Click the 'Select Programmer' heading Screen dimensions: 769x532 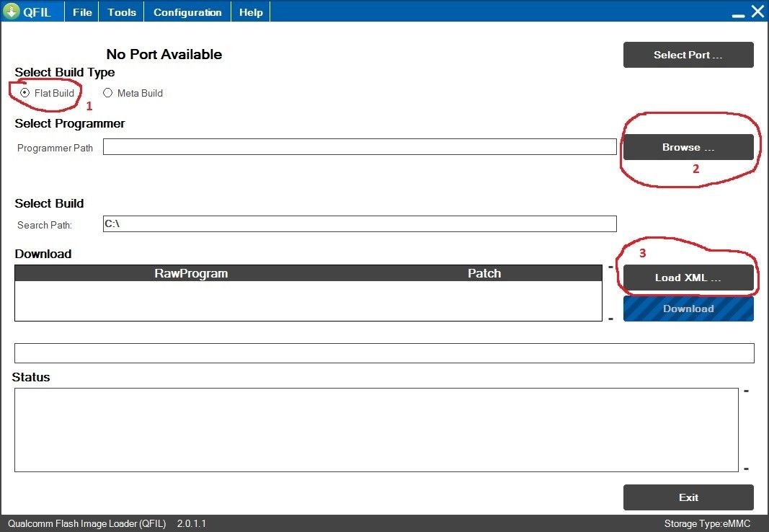click(x=70, y=123)
